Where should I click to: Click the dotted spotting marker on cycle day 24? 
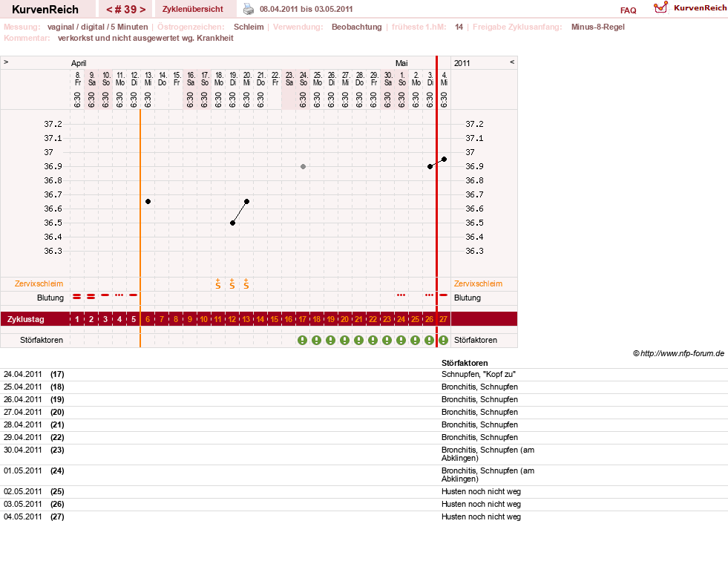(x=401, y=295)
